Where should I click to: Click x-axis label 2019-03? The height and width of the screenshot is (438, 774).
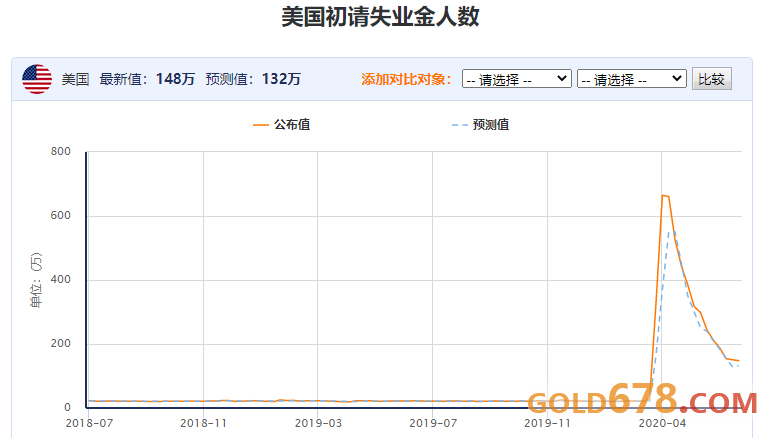[318, 423]
